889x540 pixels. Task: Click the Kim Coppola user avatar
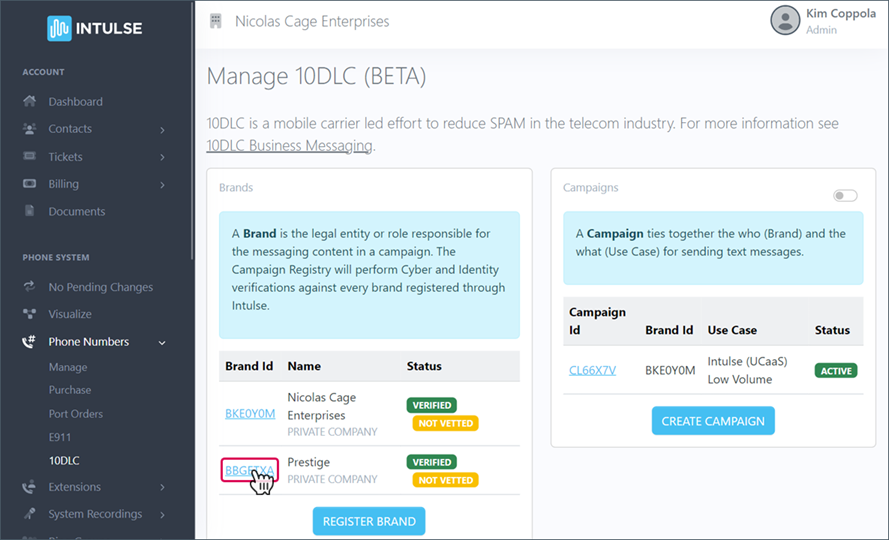[785, 20]
